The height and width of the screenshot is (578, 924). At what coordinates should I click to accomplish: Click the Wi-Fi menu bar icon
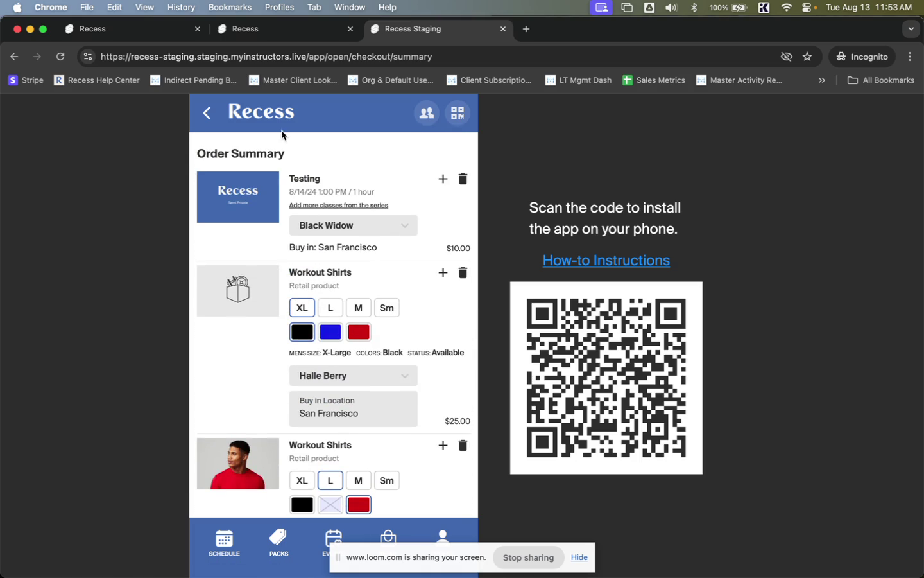pyautogui.click(x=787, y=7)
